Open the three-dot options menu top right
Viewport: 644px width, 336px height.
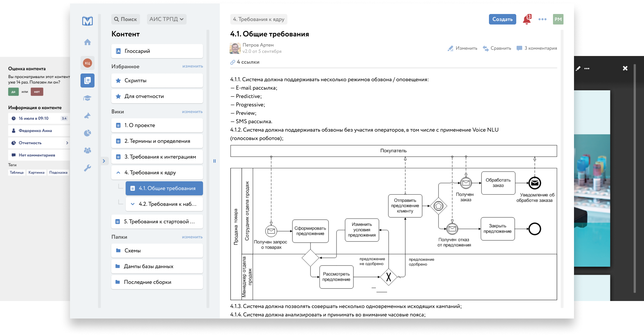542,19
